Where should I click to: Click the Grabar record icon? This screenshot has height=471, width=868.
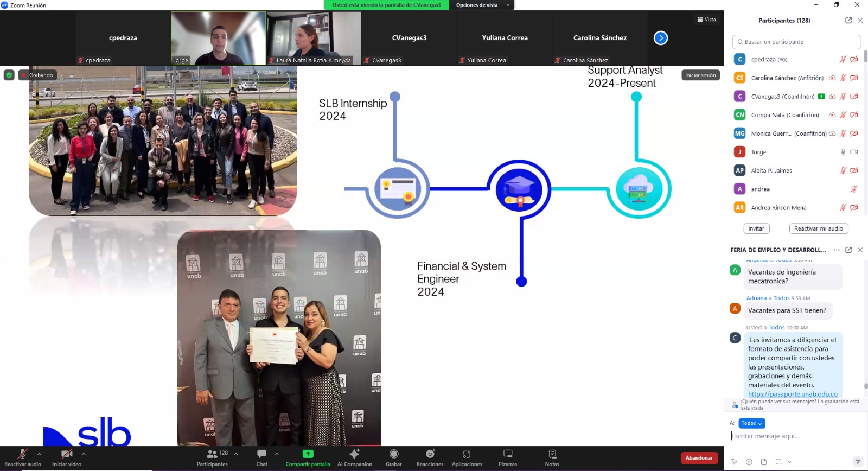coord(393,457)
